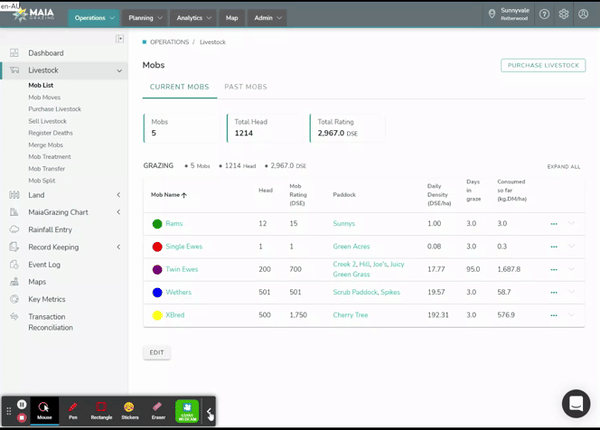Screen dimensions: 600x430
Task: Switch to the Past Mobs tab
Action: click(245, 88)
